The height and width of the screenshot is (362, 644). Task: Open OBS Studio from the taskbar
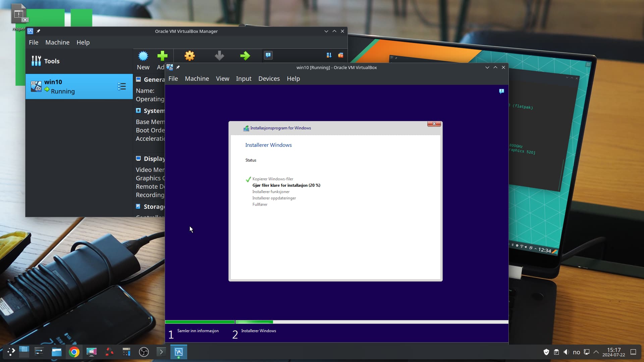point(144,352)
